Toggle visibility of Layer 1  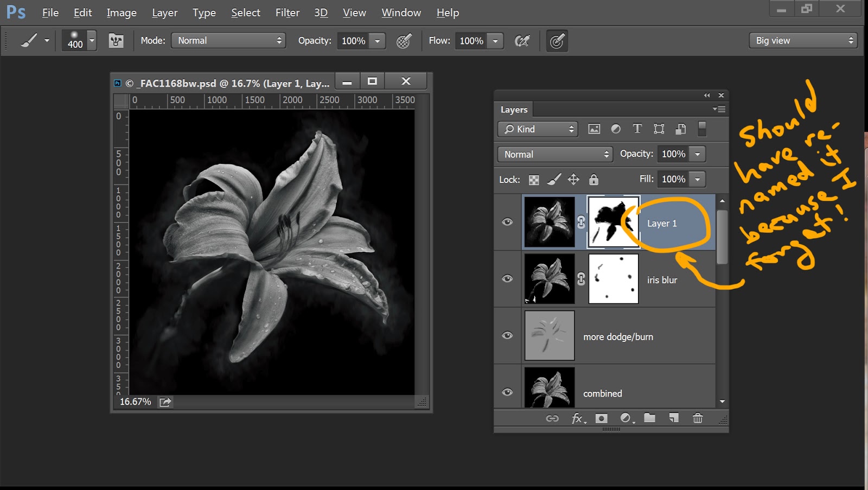pos(507,222)
